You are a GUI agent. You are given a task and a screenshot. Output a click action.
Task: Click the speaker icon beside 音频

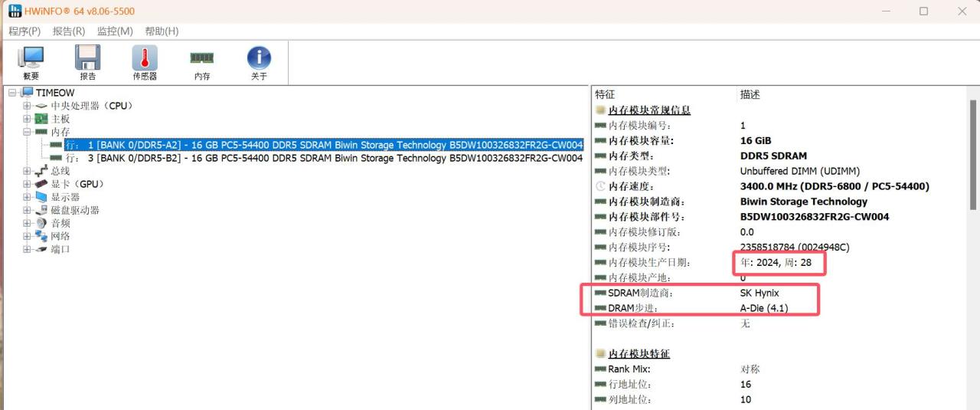coord(41,223)
